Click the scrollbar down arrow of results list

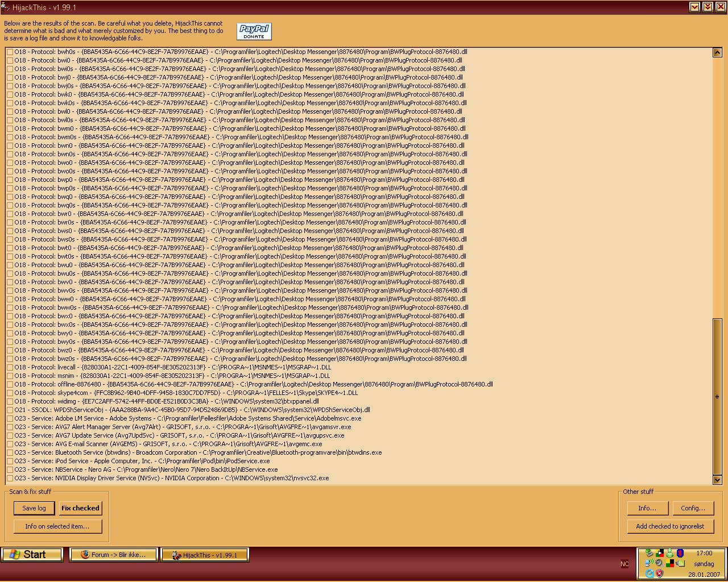click(x=717, y=480)
